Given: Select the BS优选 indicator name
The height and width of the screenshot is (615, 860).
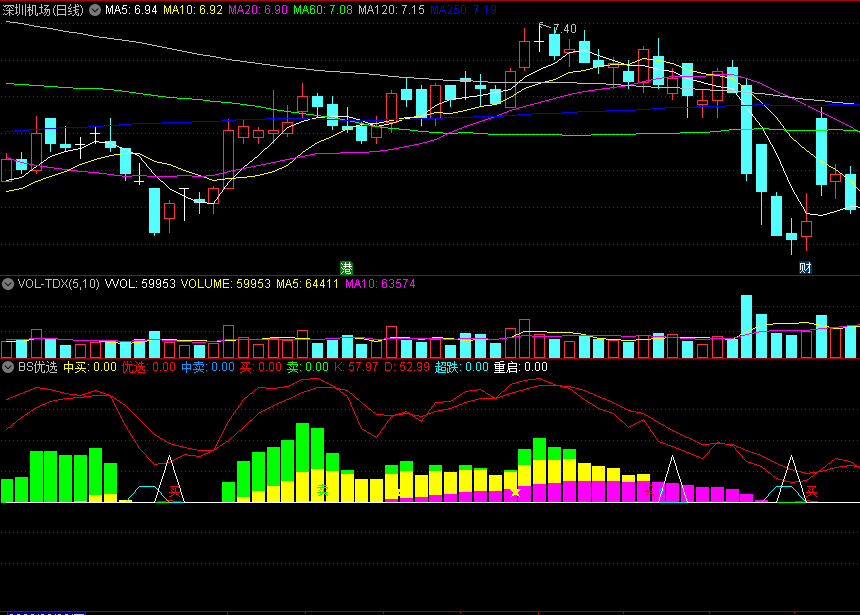Looking at the screenshot, I should click(x=37, y=367).
